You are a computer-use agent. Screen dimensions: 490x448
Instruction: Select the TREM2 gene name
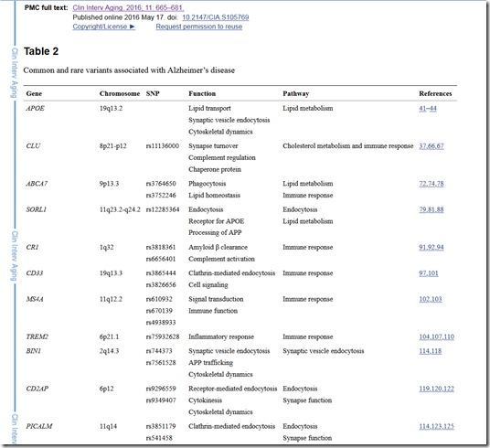(37, 336)
